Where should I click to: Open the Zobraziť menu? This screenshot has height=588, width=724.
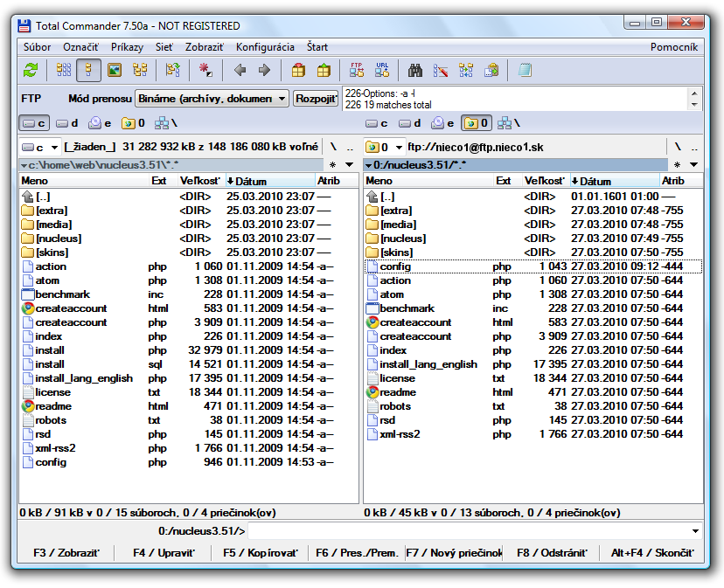pyautogui.click(x=205, y=47)
